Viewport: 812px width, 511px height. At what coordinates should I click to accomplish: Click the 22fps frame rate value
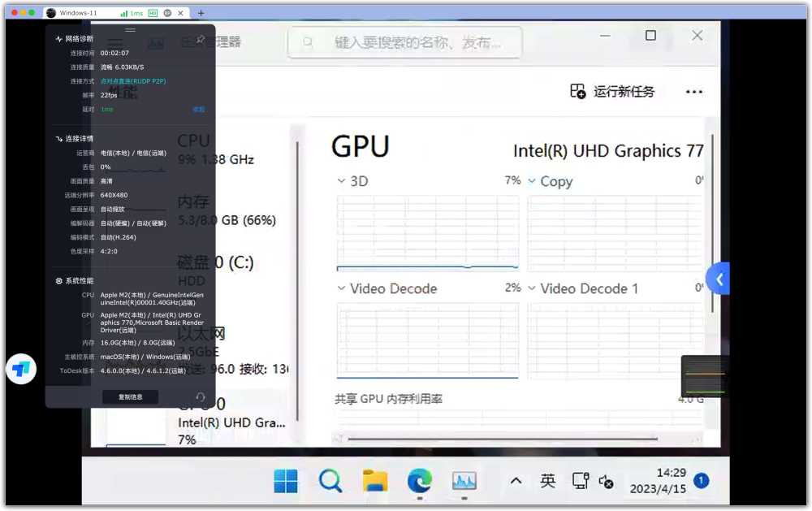pos(109,95)
